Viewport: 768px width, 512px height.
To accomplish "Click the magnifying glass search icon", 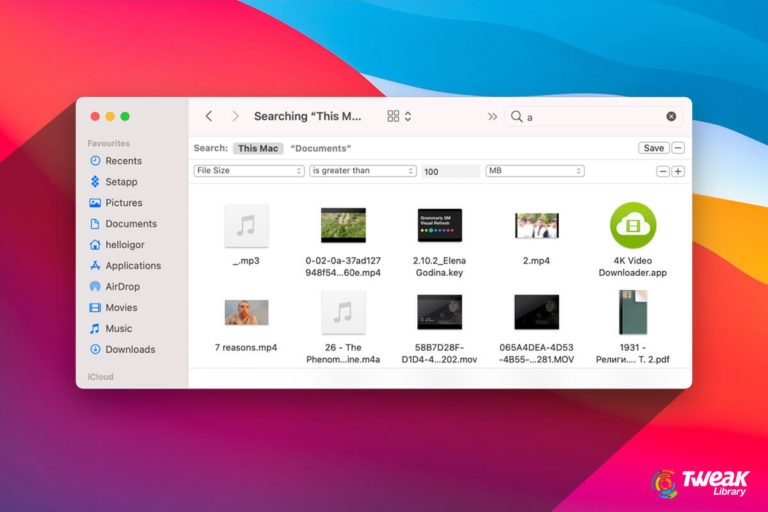I will click(516, 116).
